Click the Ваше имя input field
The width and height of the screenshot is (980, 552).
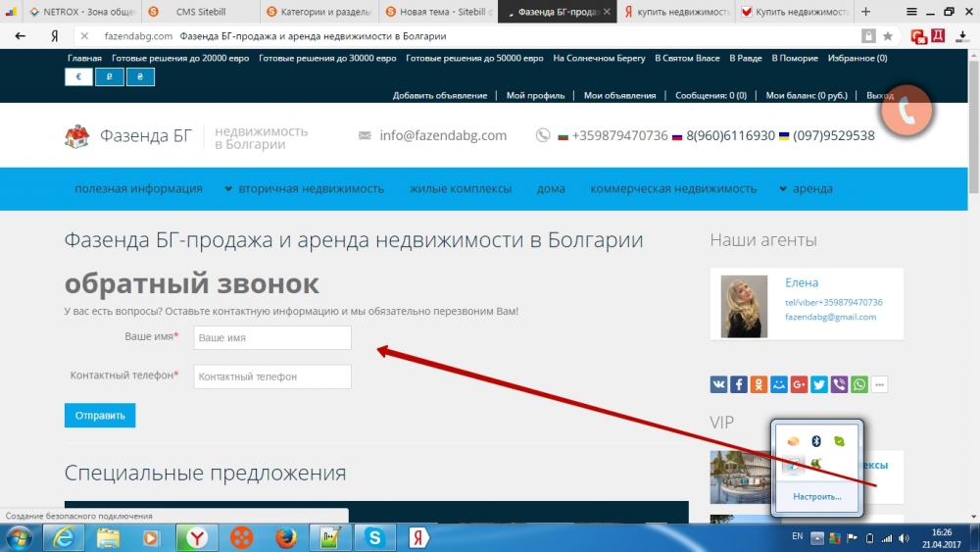[272, 337]
